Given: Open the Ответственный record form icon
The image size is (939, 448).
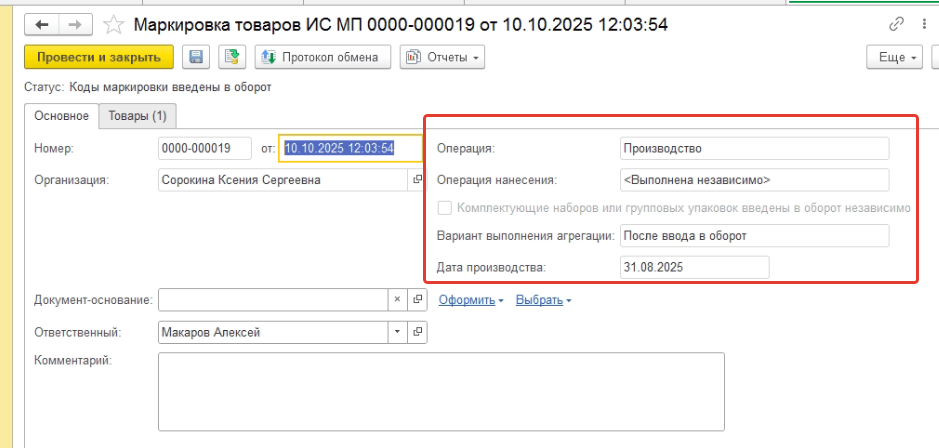Looking at the screenshot, I should (x=418, y=332).
